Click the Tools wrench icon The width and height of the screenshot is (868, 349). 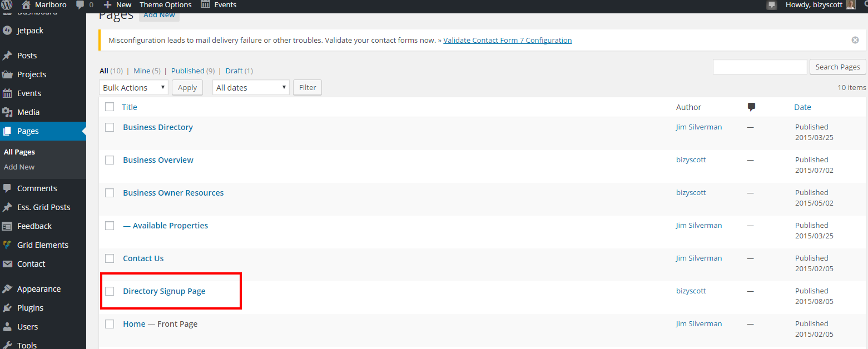click(7, 345)
